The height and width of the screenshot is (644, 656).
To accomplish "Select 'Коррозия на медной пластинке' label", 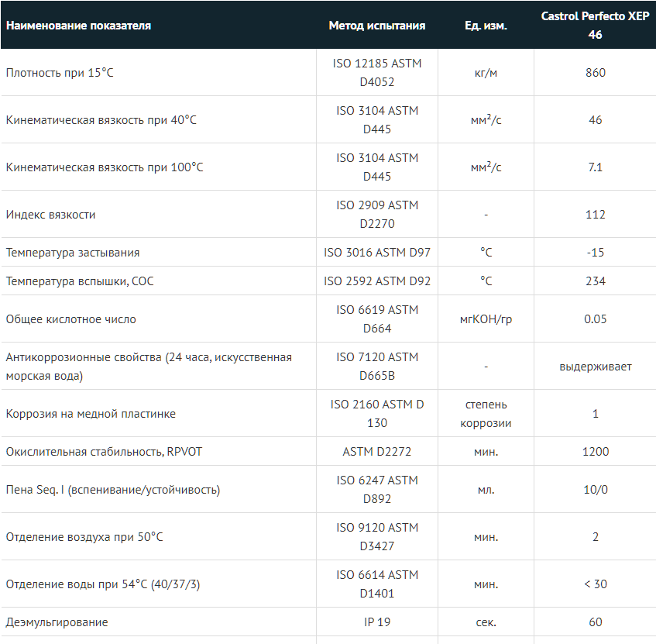I will coord(91,414).
